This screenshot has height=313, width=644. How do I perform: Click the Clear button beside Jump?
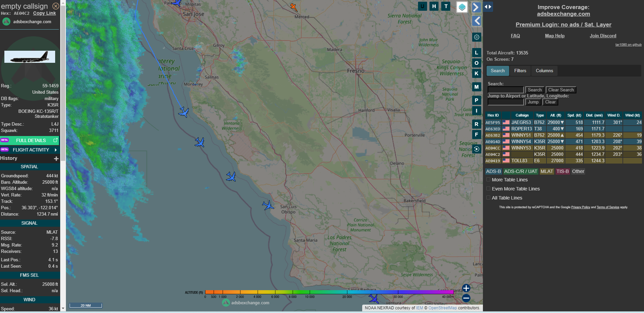click(x=550, y=102)
